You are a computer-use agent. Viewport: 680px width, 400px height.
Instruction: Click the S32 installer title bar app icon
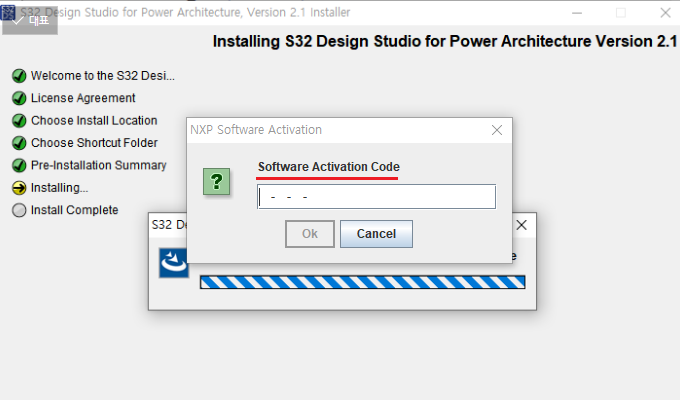click(x=8, y=12)
